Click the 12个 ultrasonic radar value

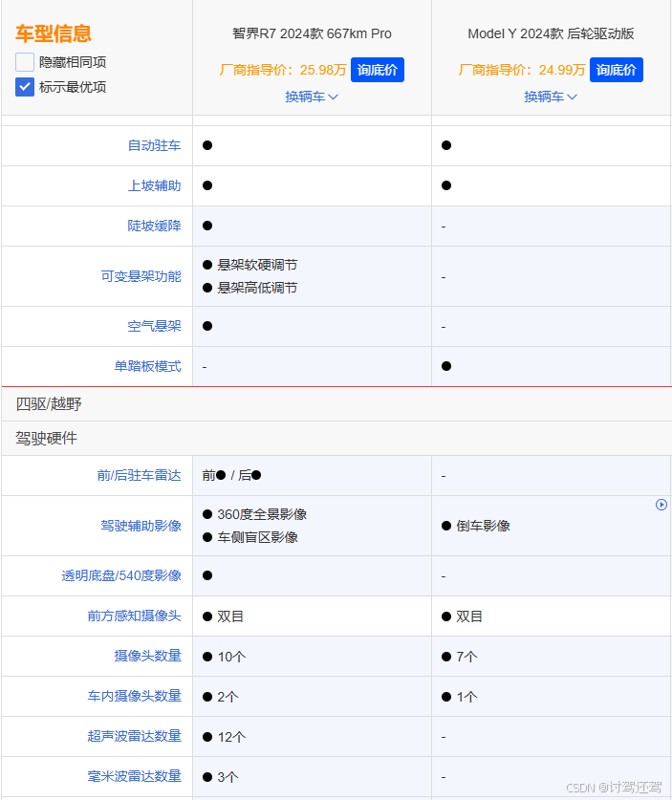231,737
